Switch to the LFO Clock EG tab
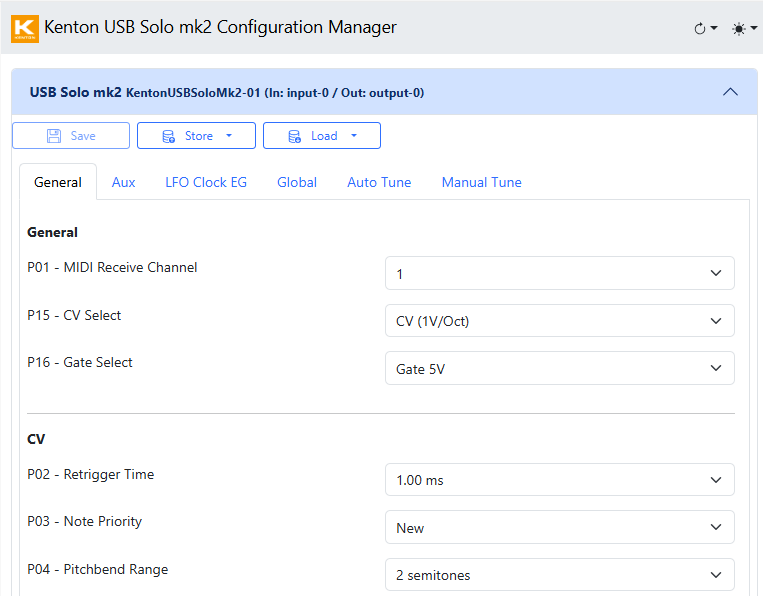763x596 pixels. tap(206, 182)
